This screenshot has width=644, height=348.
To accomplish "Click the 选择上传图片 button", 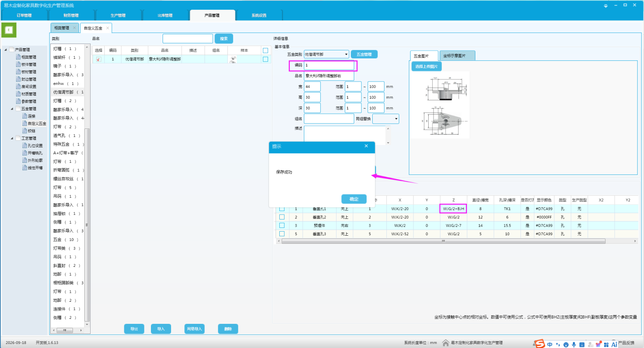I will [427, 66].
